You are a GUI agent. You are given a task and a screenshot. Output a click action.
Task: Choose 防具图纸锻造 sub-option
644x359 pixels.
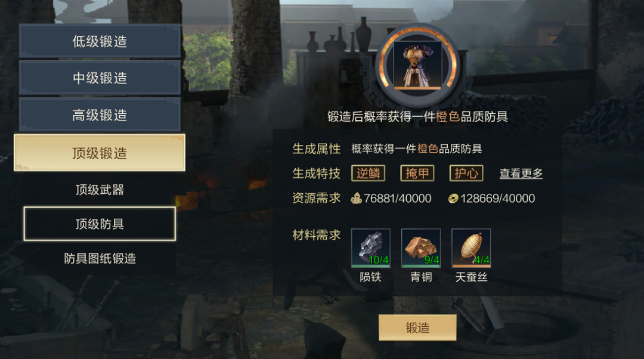[x=100, y=258]
